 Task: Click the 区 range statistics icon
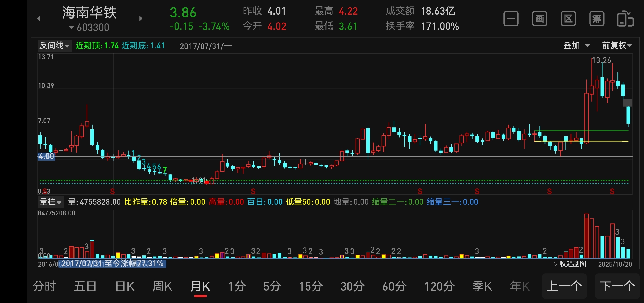(568, 19)
